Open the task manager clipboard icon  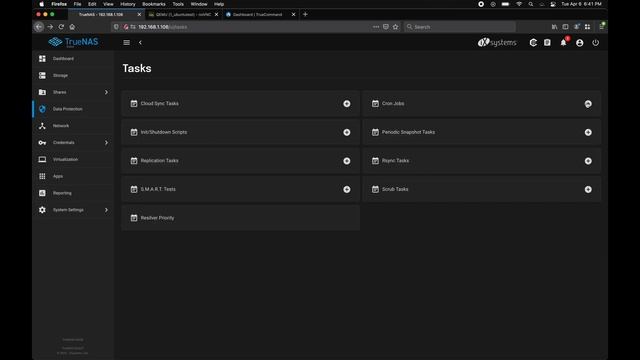547,42
